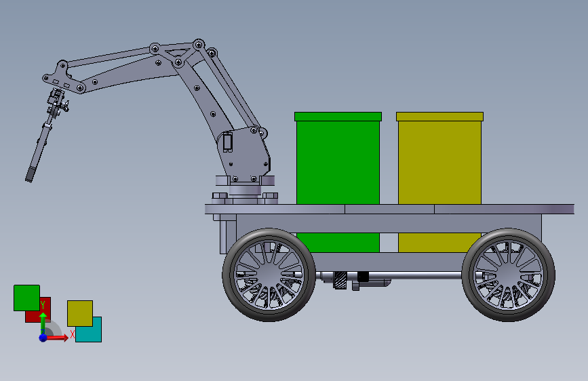Click the robot arm's rotating base mount

pos(245,189)
